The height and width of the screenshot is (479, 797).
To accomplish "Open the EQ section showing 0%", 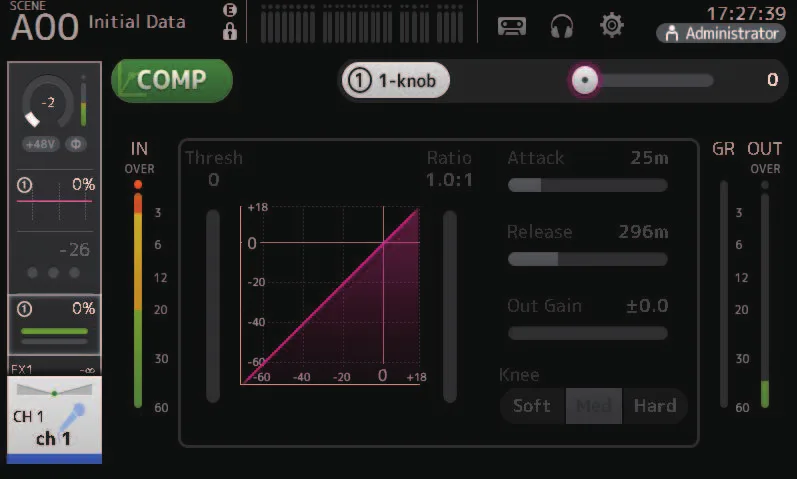I will pyautogui.click(x=55, y=199).
